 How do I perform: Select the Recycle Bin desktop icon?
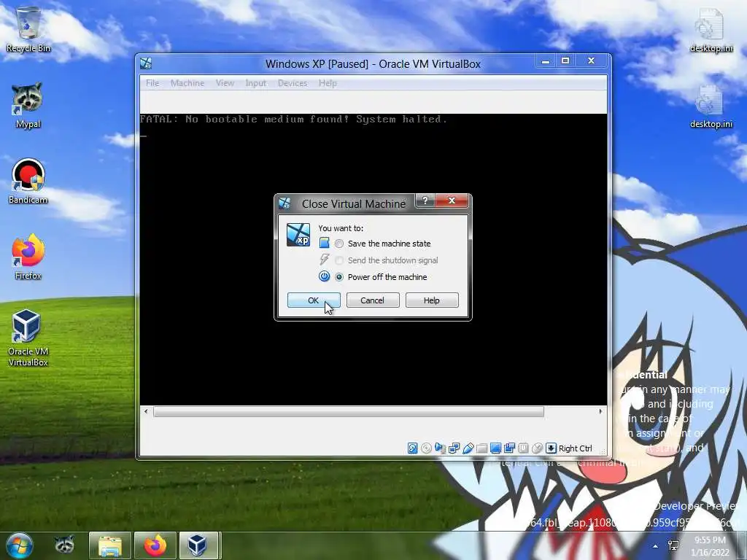[x=28, y=29]
